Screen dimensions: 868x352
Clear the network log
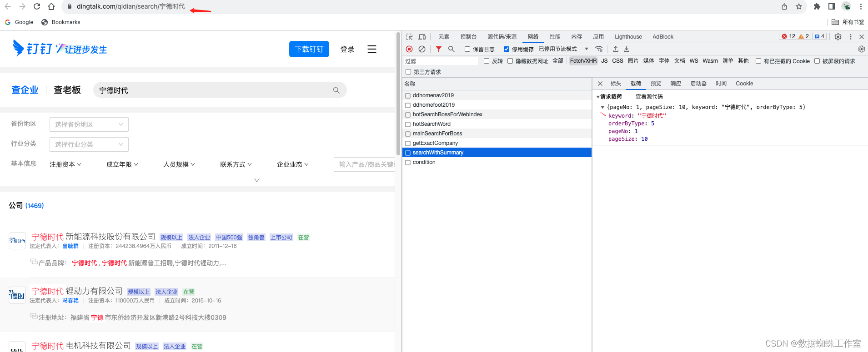pos(422,49)
